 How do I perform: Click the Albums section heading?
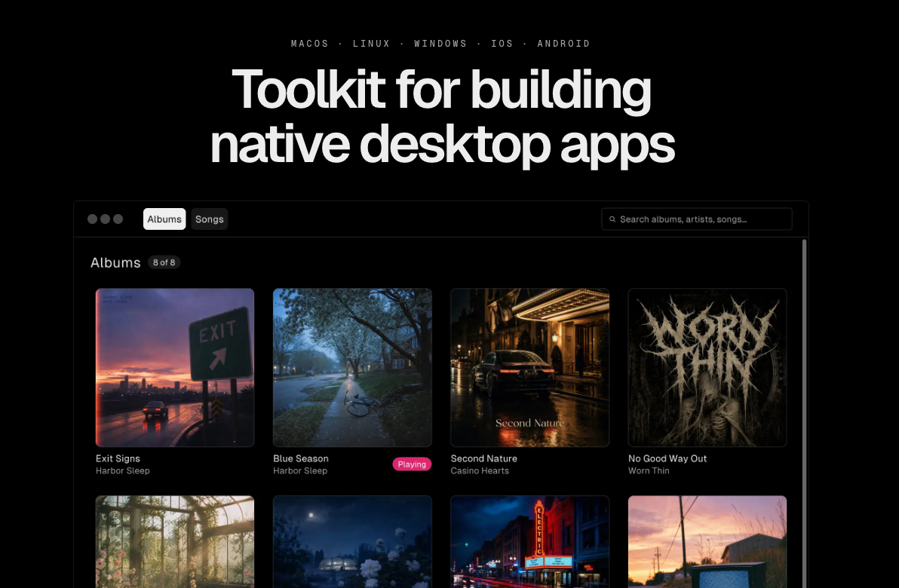[115, 262]
